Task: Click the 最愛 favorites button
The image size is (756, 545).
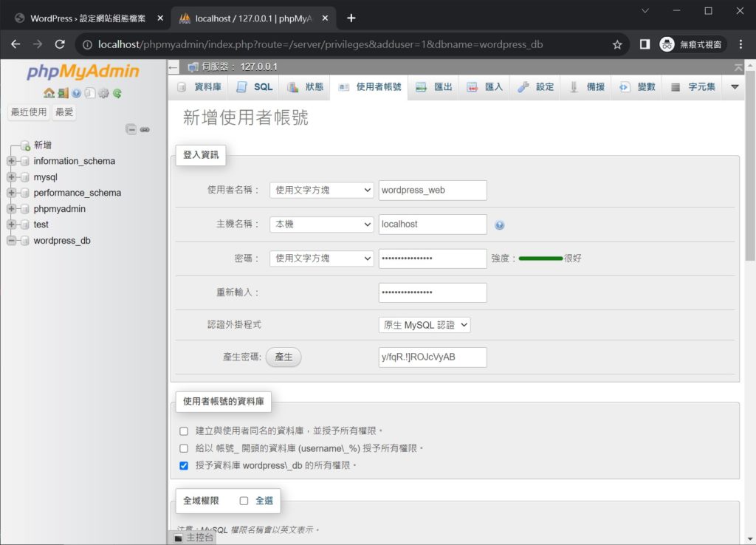Action: pos(64,112)
